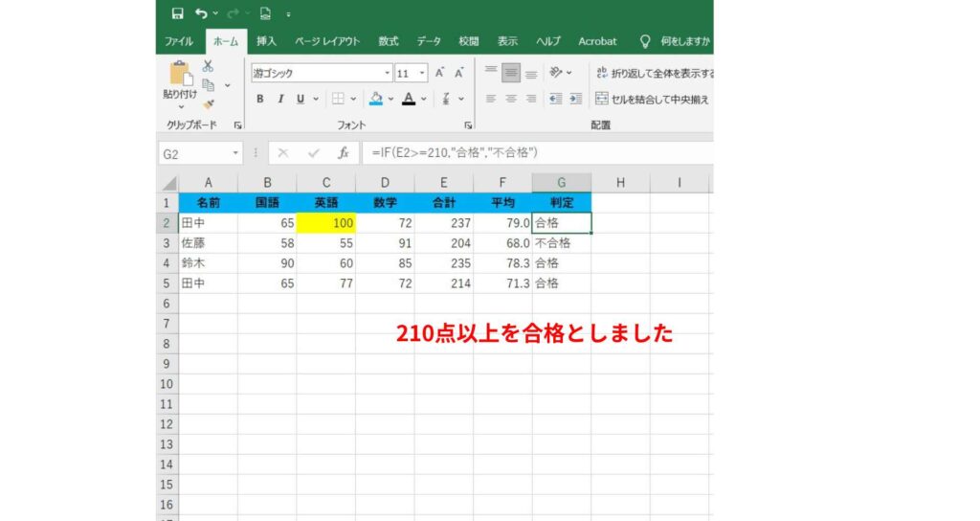The image size is (980, 521).
Task: Select the column G header
Action: (x=561, y=183)
